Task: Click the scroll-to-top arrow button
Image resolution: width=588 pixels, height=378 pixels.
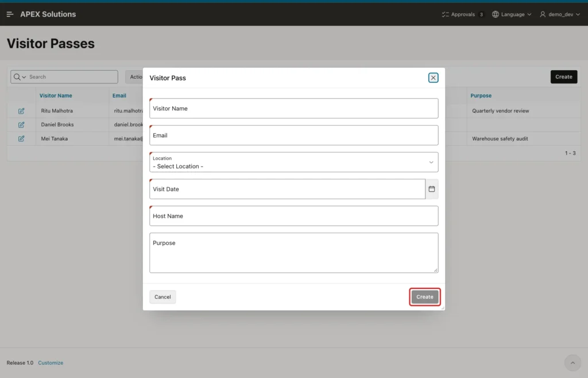Action: [572, 362]
